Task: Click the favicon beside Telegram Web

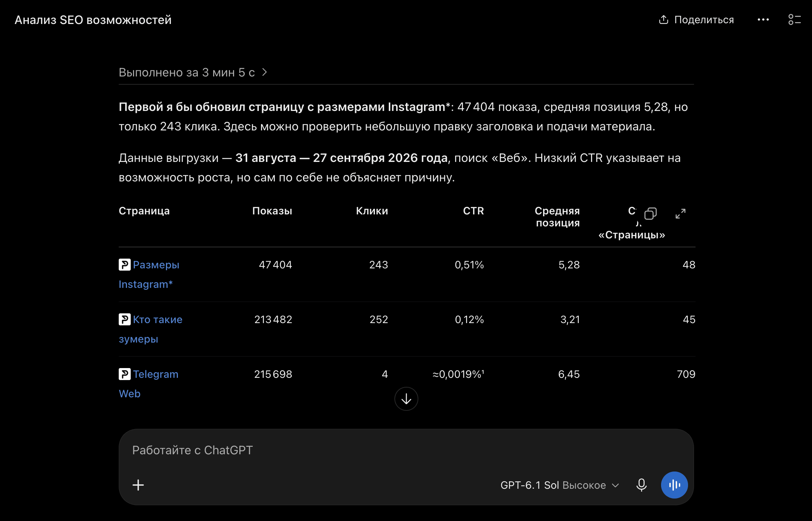Action: tap(125, 374)
